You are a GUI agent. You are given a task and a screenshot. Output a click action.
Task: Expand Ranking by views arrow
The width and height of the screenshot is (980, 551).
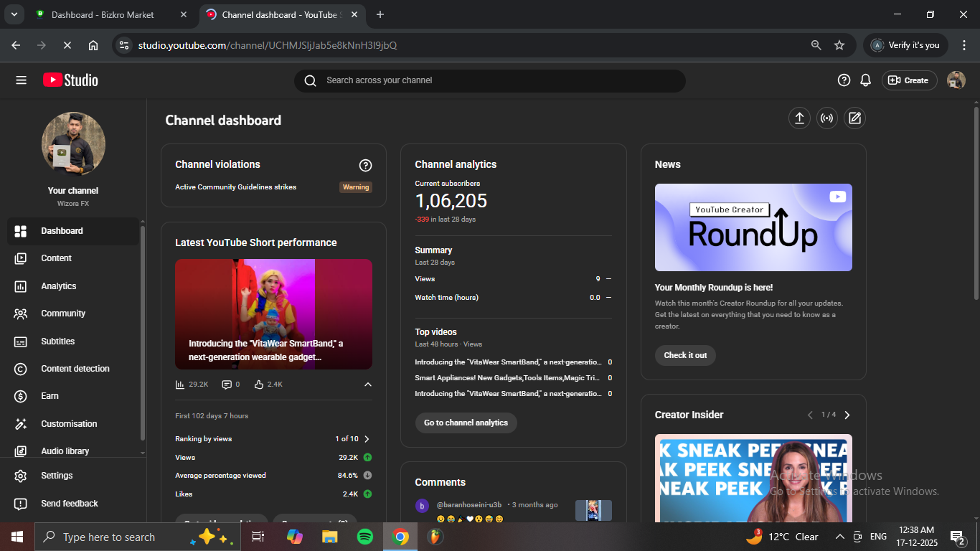pos(367,439)
